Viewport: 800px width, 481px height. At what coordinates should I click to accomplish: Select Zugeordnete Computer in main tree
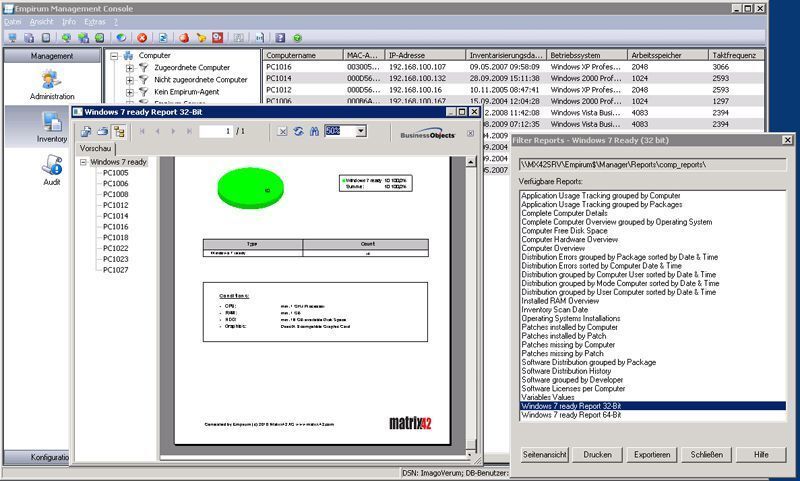(x=192, y=68)
